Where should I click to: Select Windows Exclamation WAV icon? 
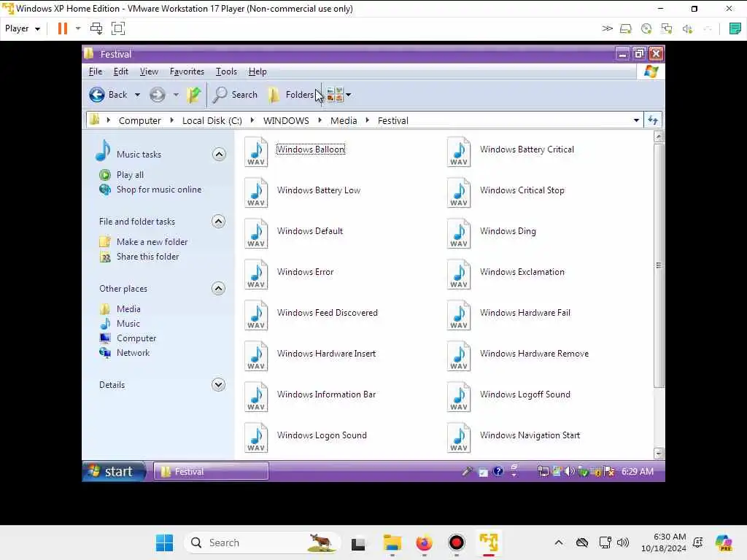pyautogui.click(x=459, y=275)
